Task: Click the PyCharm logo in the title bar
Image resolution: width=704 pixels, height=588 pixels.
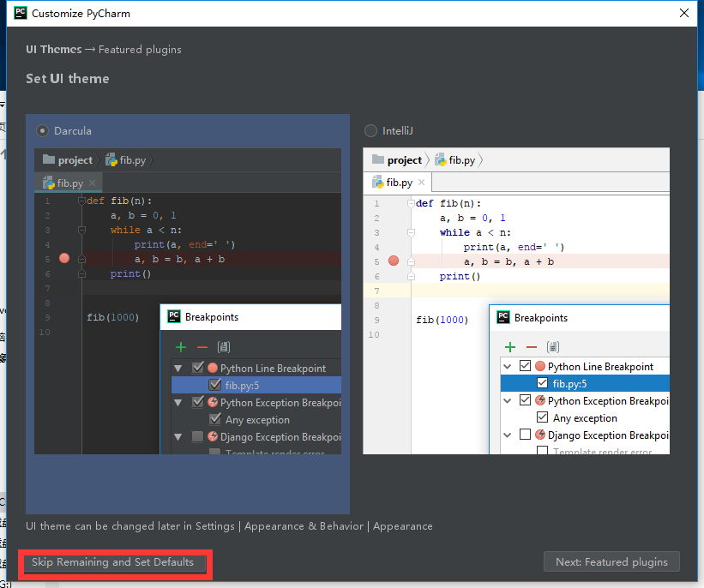Action: pos(21,13)
